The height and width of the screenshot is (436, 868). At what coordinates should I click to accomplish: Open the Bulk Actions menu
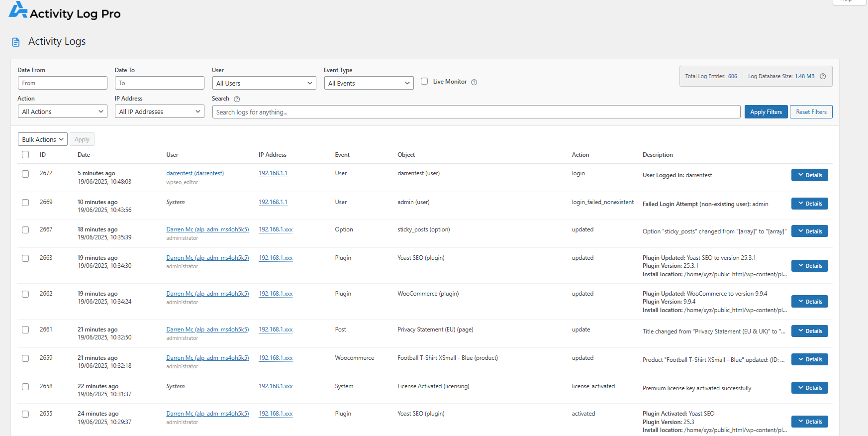pyautogui.click(x=43, y=139)
